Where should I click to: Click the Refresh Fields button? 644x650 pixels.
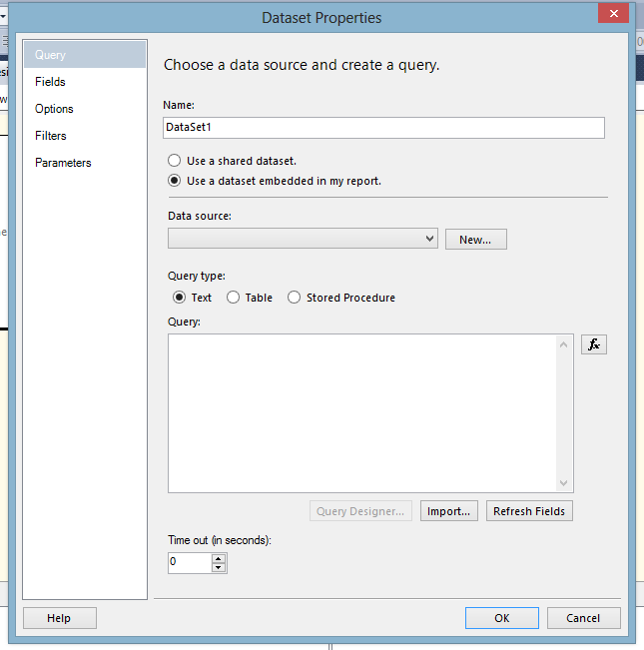coord(529,511)
